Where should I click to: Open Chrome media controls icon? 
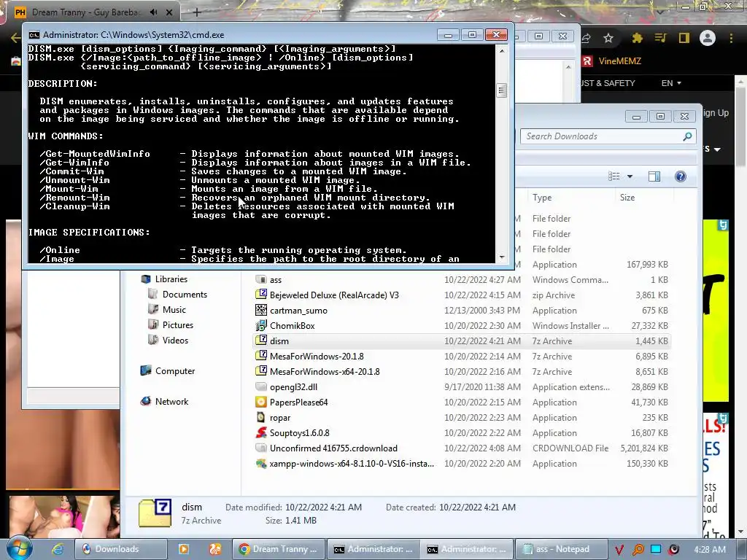(660, 38)
